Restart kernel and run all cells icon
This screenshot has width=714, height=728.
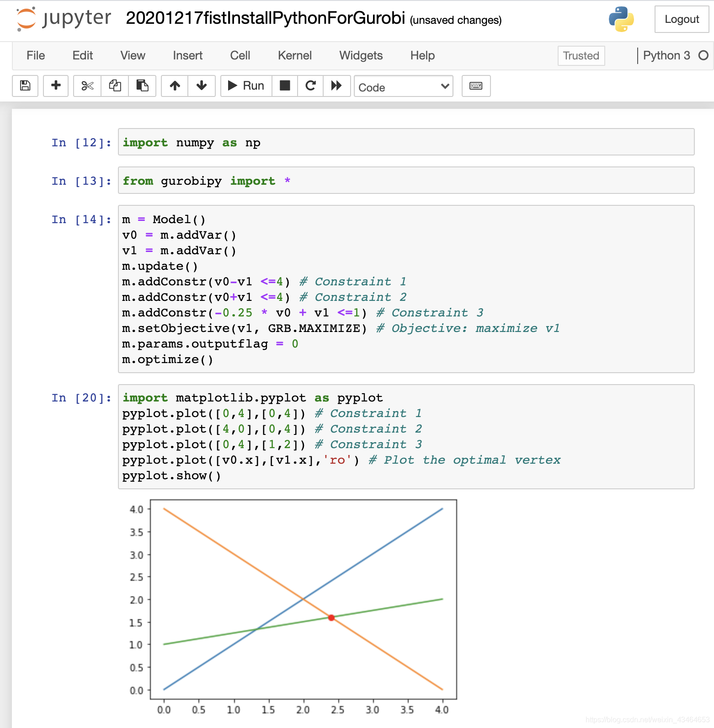[x=336, y=86]
